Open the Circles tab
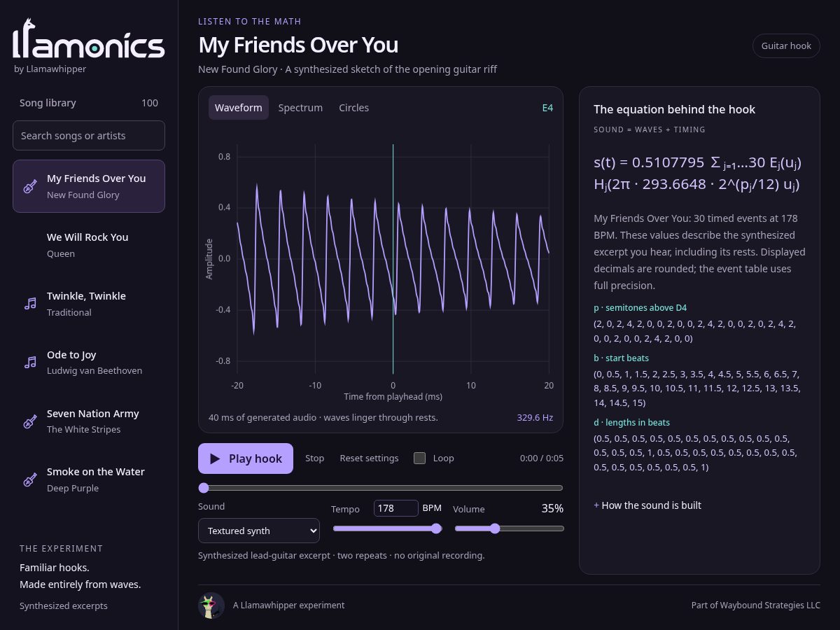This screenshot has width=840, height=630. tap(353, 108)
